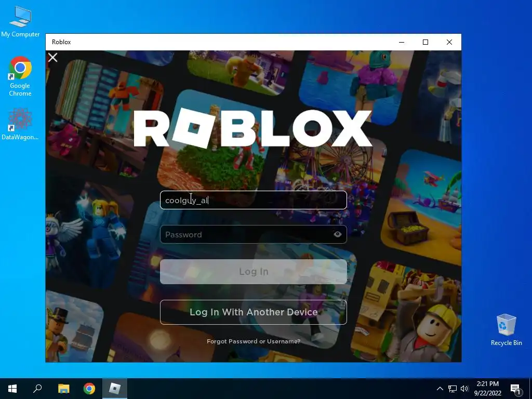532x399 pixels.
Task: Click the ROBLOX logo
Action: 253,128
